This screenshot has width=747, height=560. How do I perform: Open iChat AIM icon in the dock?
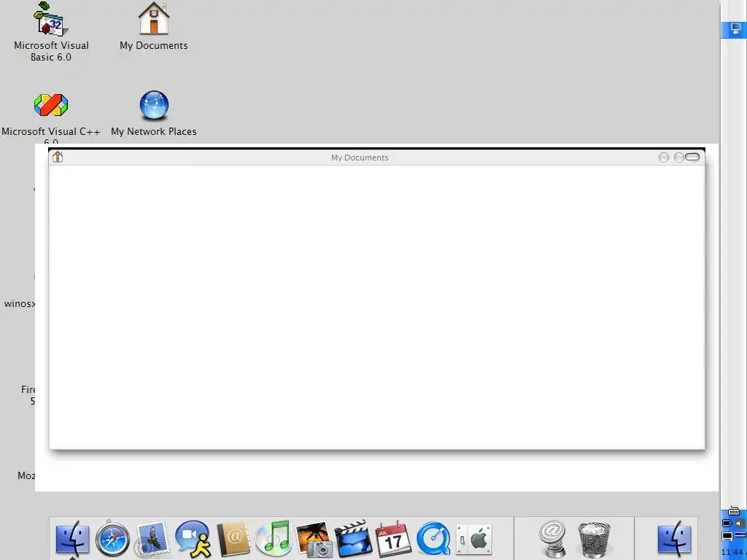point(193,539)
